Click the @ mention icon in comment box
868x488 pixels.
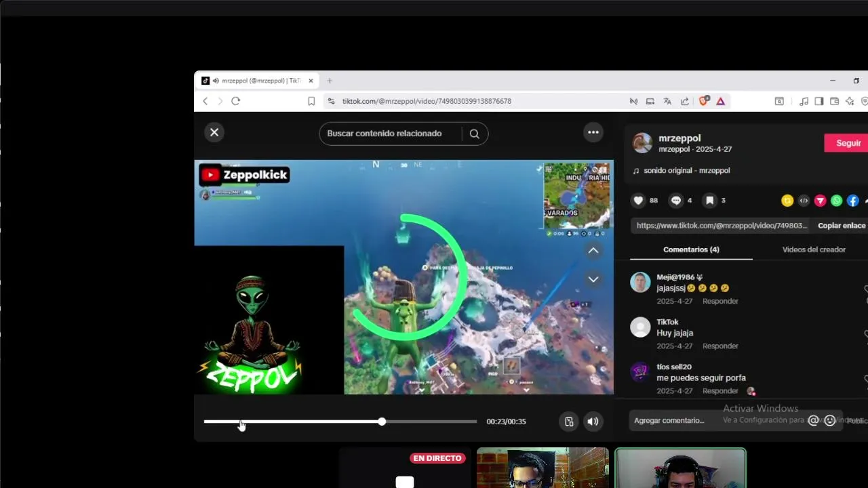(x=813, y=421)
